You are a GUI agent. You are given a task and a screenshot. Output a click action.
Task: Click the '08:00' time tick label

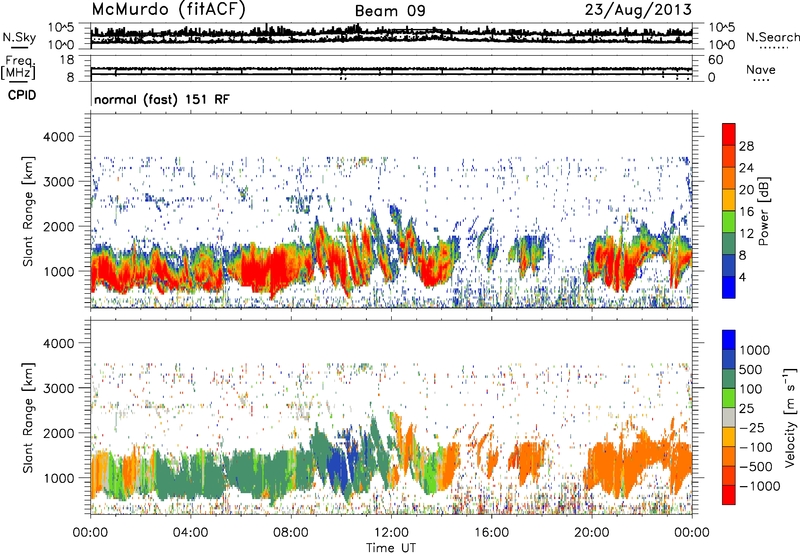(290, 533)
